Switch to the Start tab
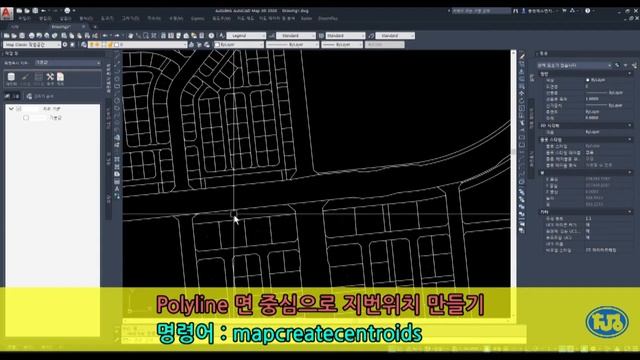Image resolution: width=640 pixels, height=360 pixels. point(14,27)
